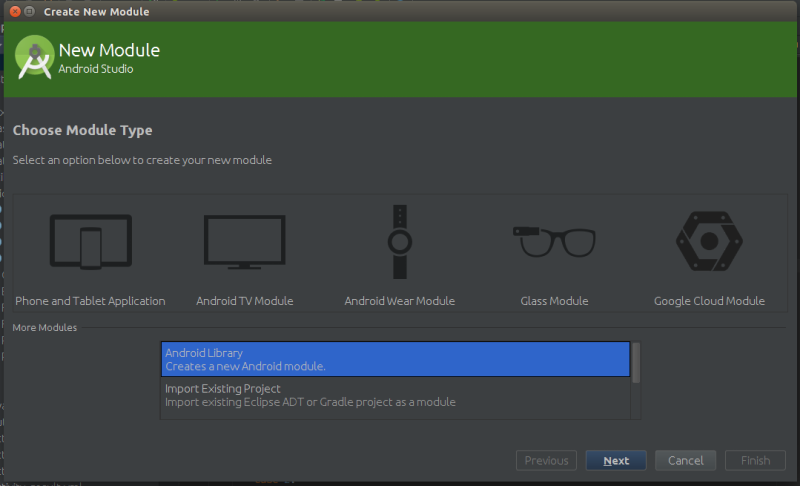This screenshot has width=800, height=486.
Task: Click the 'More Modules' section label
Action: tap(45, 327)
